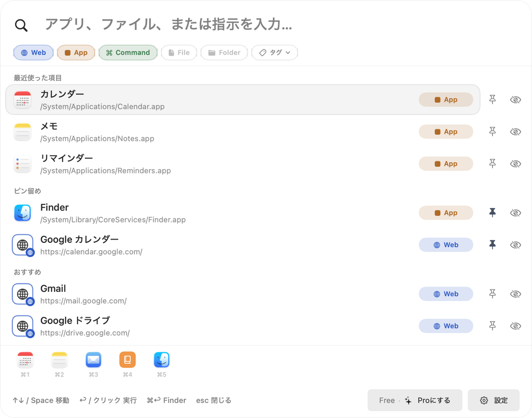Pin the Google ドライブ item
Viewport: 532px width, 418px height.
pos(493,326)
